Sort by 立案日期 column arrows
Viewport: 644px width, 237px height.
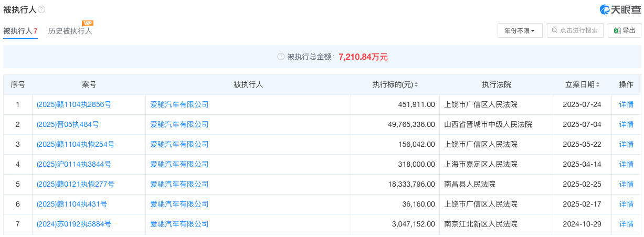tap(598, 84)
